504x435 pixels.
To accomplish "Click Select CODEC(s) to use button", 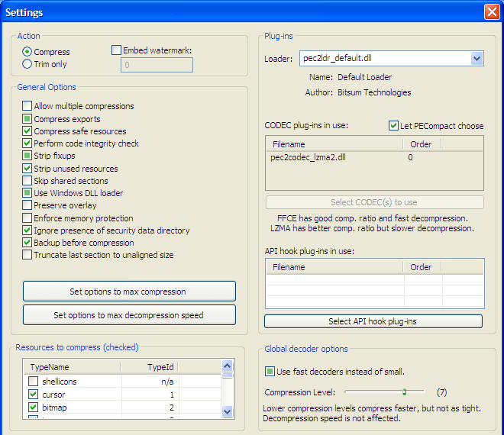I will pyautogui.click(x=374, y=202).
